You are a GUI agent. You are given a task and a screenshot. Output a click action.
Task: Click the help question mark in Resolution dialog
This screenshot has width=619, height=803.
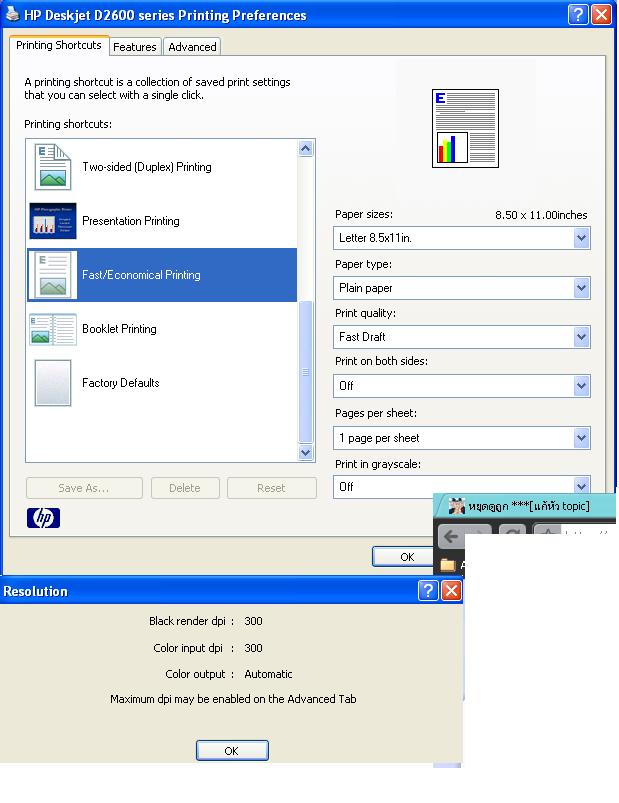coord(428,590)
